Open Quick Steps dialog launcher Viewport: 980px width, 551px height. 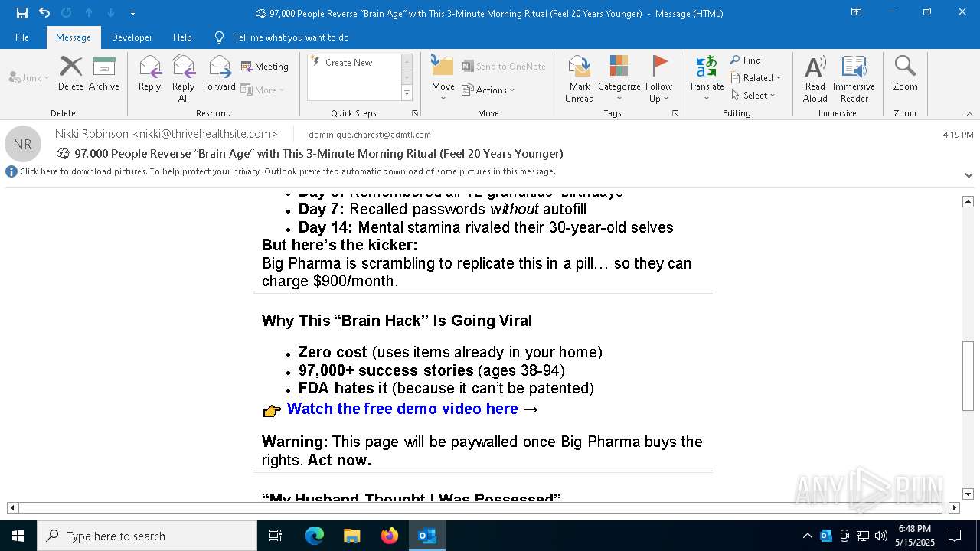415,113
